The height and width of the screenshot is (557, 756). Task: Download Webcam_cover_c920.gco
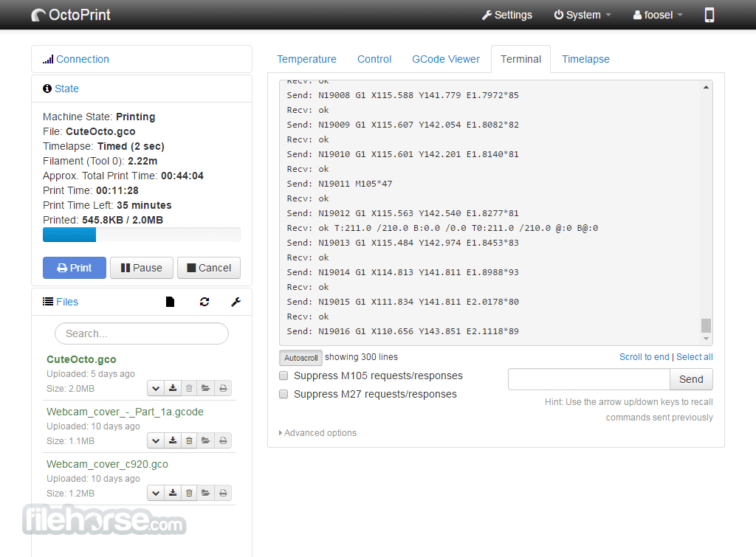click(x=173, y=493)
